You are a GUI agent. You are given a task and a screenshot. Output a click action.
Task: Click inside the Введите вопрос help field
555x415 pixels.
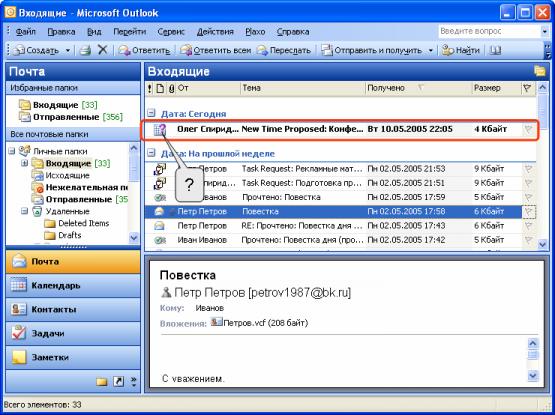pyautogui.click(x=489, y=32)
